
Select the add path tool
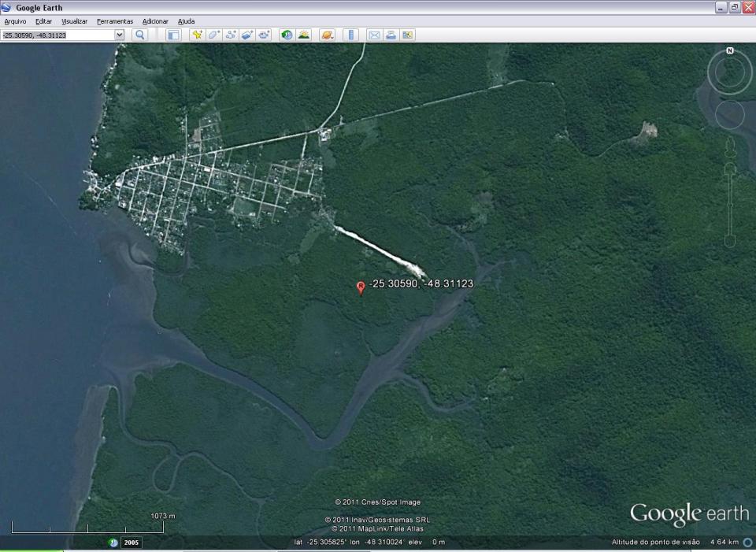point(231,35)
